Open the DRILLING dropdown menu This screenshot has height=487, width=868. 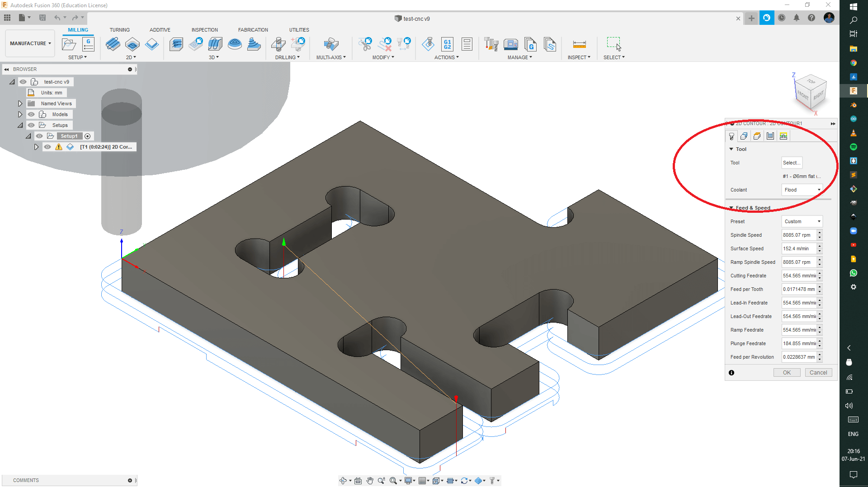pos(288,57)
